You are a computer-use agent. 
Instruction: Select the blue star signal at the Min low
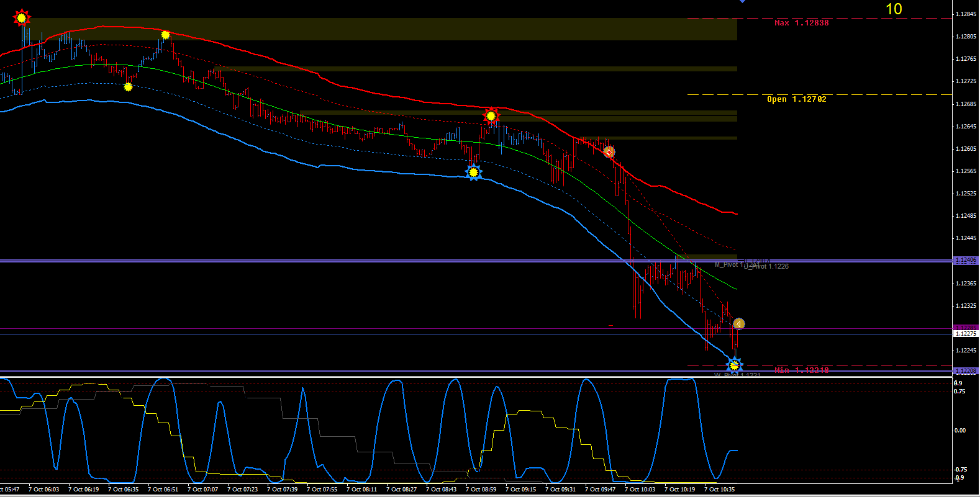pyautogui.click(x=734, y=365)
